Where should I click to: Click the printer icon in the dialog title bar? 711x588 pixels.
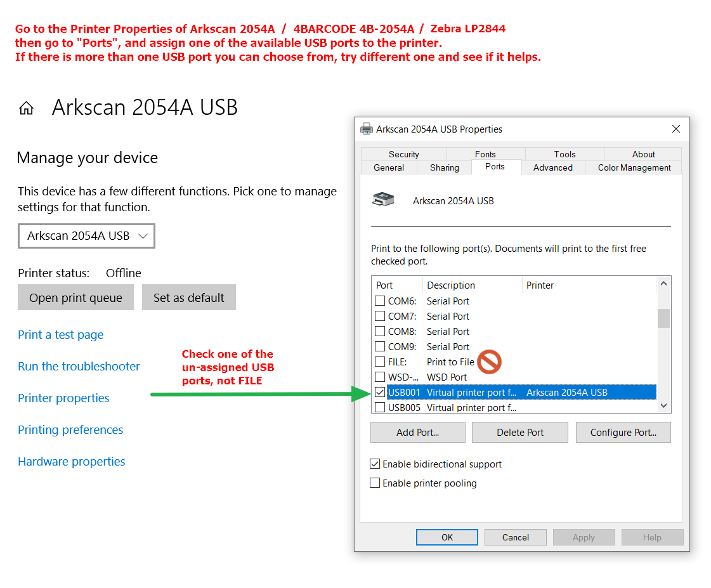click(367, 129)
